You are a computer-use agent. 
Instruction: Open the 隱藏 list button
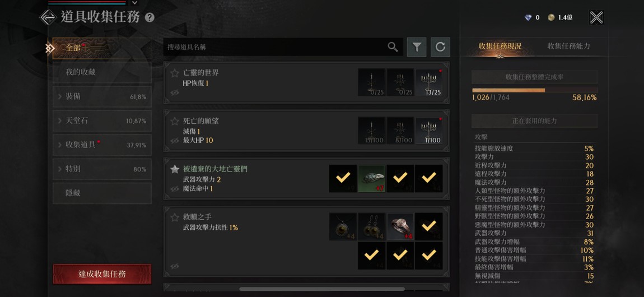click(102, 193)
